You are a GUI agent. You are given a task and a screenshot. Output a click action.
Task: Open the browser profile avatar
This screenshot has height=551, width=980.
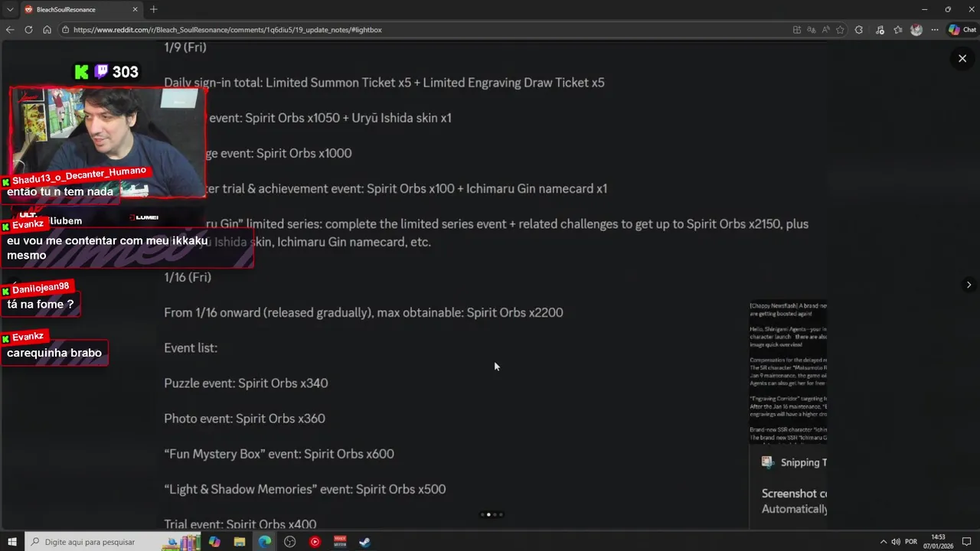click(x=916, y=30)
